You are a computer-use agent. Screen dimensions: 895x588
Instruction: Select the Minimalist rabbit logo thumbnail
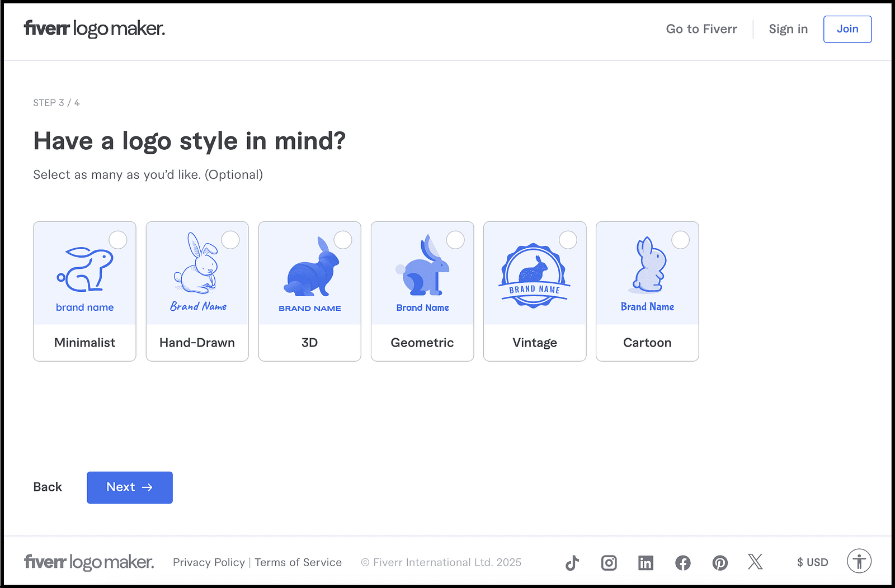[84, 273]
